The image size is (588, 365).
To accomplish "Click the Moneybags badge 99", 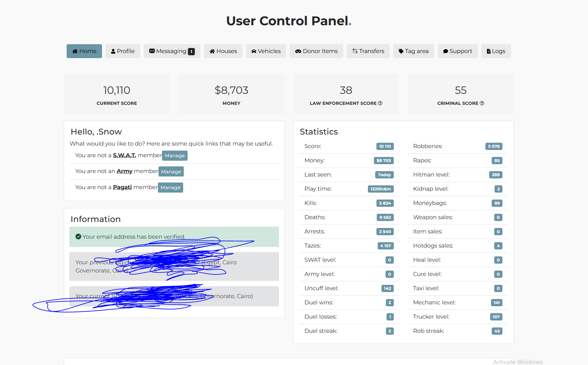I will [x=497, y=203].
